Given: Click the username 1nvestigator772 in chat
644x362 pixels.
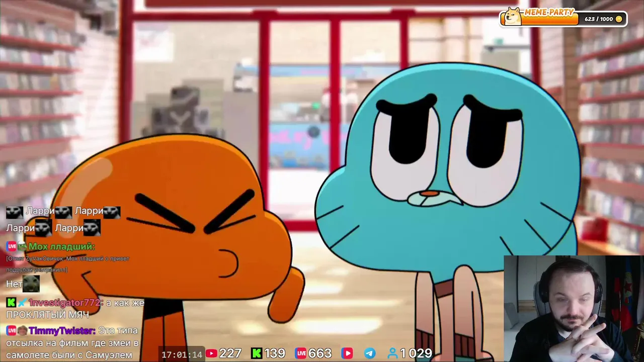Looking at the screenshot, I should click(66, 303).
